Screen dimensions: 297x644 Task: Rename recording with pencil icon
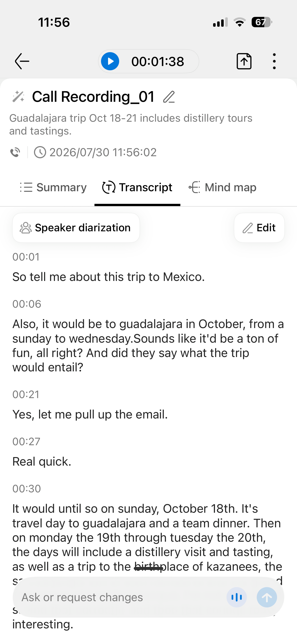point(169,97)
